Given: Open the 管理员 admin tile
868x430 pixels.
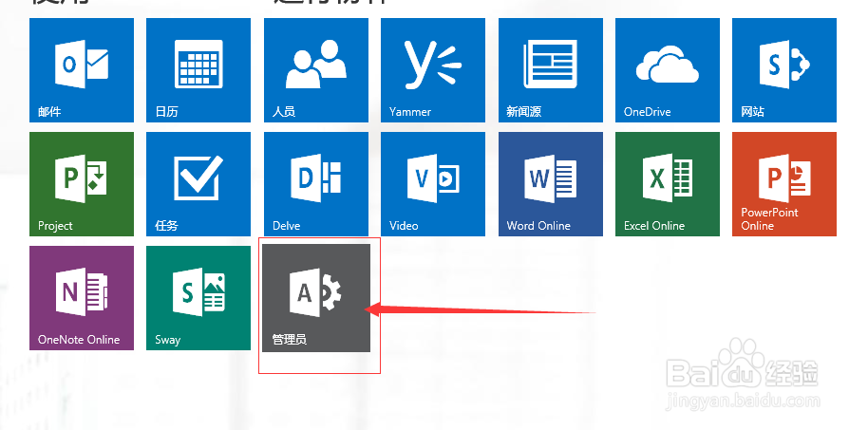Looking at the screenshot, I should click(x=316, y=298).
